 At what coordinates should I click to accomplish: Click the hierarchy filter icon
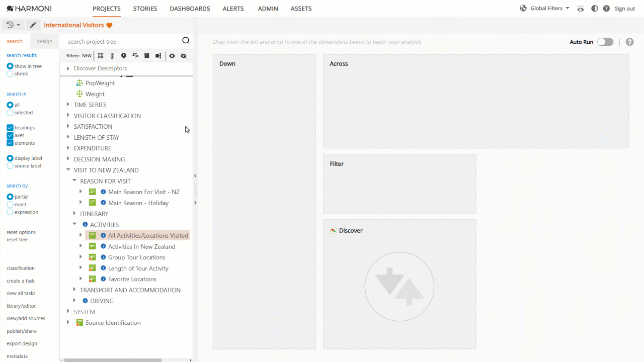158,56
